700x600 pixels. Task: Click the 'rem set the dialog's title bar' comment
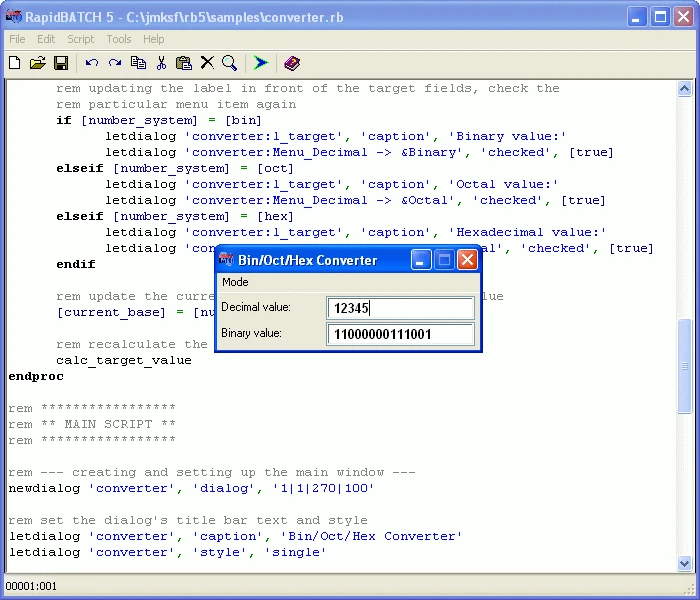(188, 520)
